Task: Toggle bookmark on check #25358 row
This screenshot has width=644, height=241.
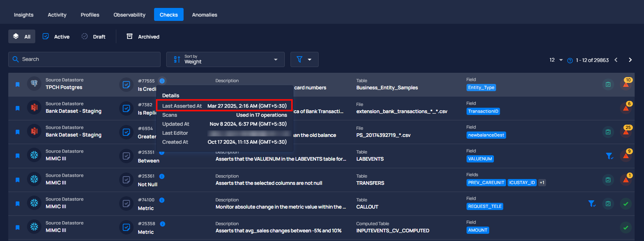Action: (17, 227)
